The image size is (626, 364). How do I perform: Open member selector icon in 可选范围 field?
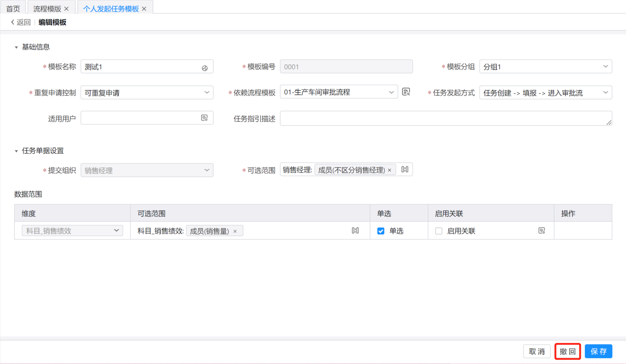[405, 169]
